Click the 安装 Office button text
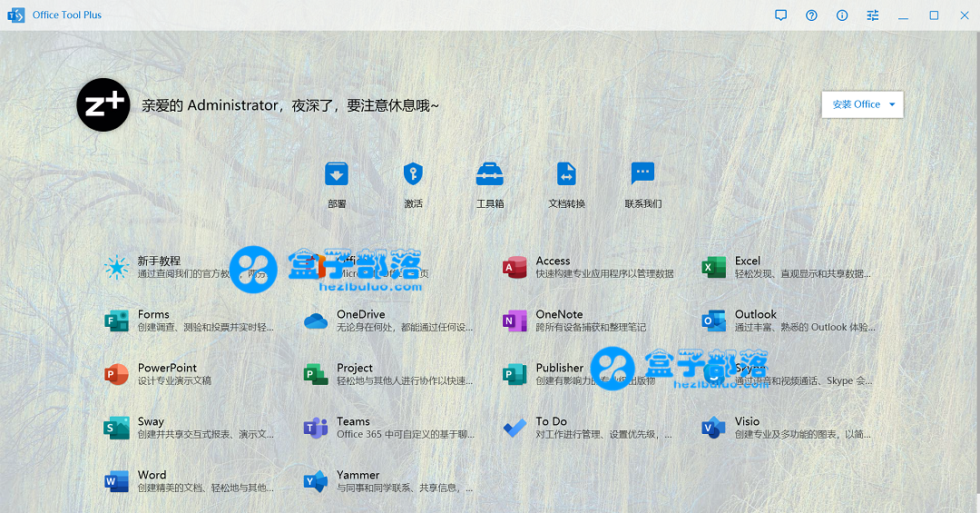 [x=857, y=104]
